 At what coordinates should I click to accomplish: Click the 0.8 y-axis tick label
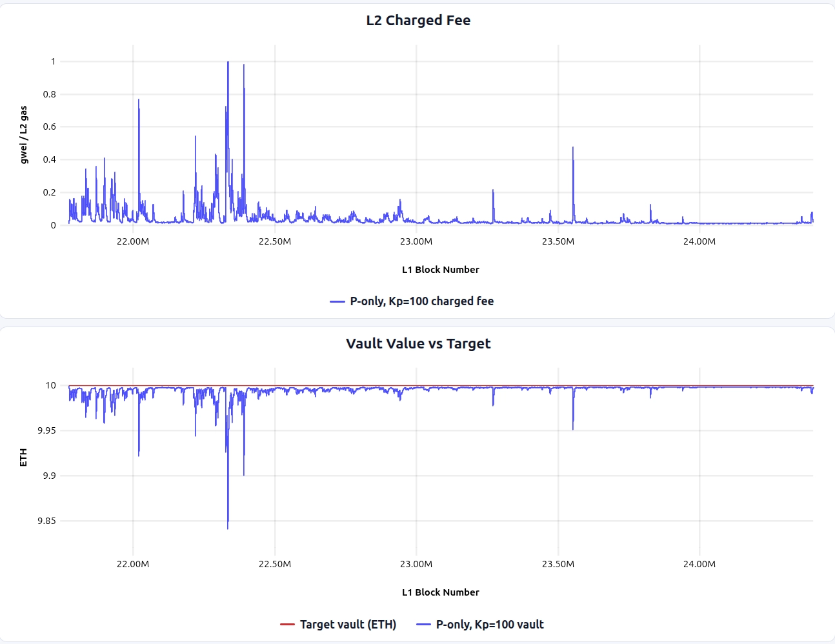click(50, 94)
